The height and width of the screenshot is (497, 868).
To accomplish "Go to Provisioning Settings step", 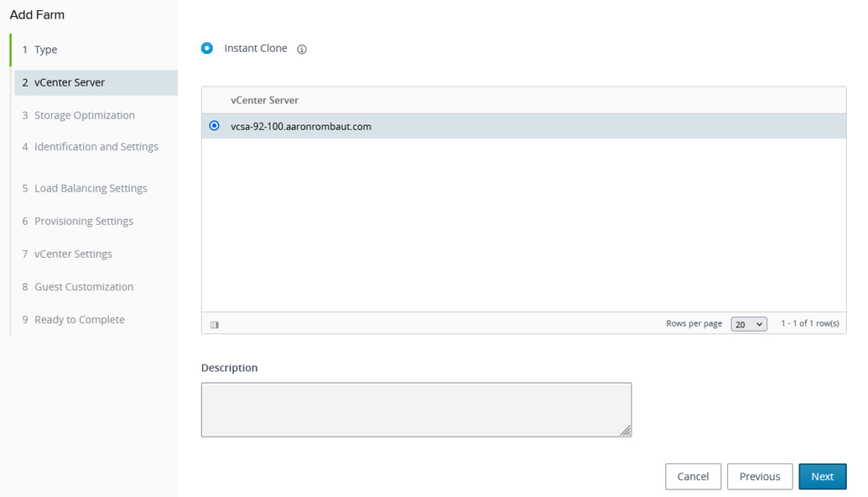I will click(83, 221).
